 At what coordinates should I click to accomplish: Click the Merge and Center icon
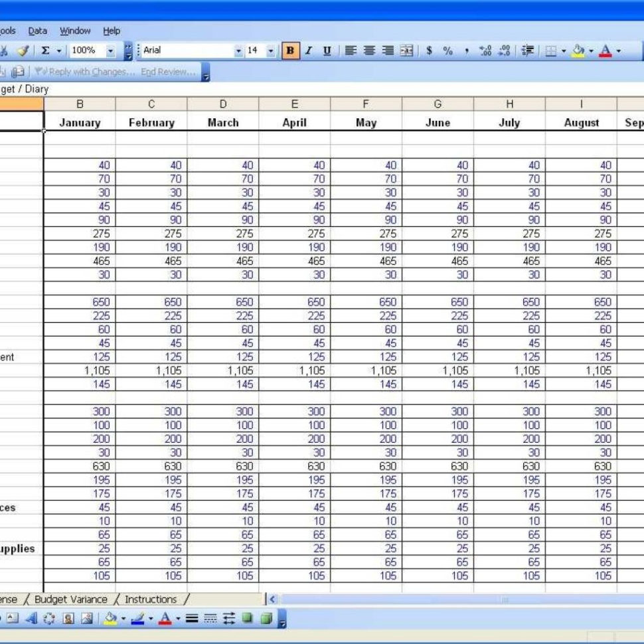(x=406, y=50)
